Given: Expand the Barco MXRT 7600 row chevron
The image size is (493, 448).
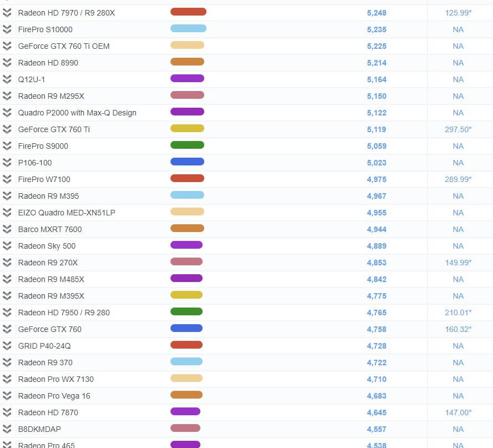Looking at the screenshot, I should (7, 229).
